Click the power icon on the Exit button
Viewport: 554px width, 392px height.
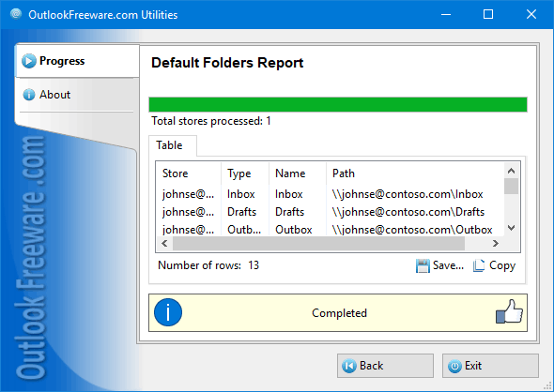454,366
